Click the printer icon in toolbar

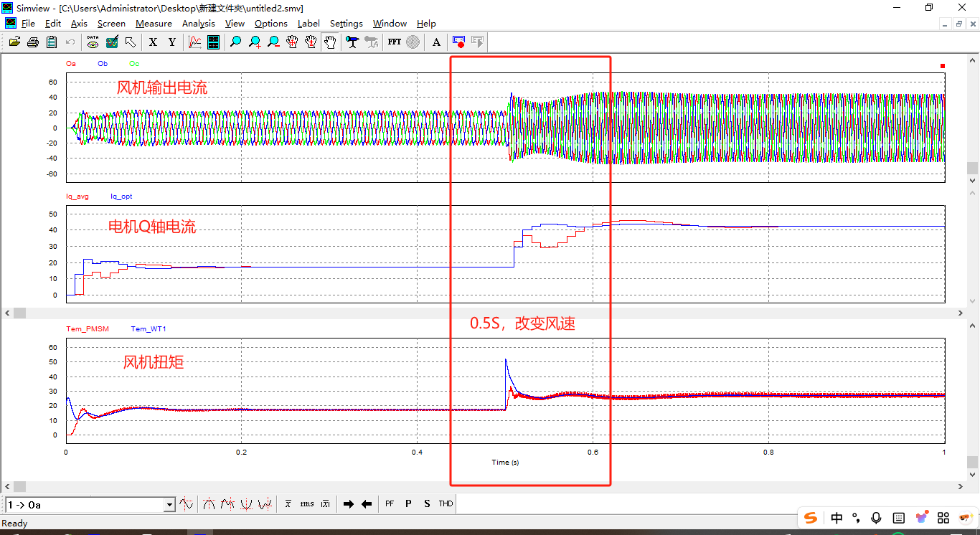point(33,42)
